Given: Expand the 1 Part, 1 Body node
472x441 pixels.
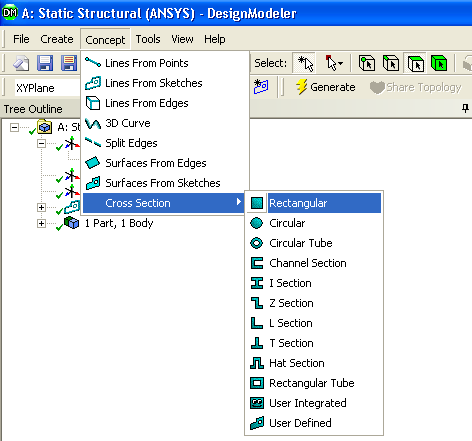Looking at the screenshot, I should [x=41, y=223].
